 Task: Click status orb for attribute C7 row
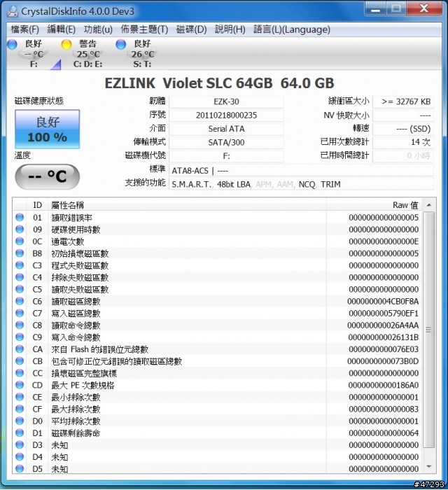pos(20,313)
